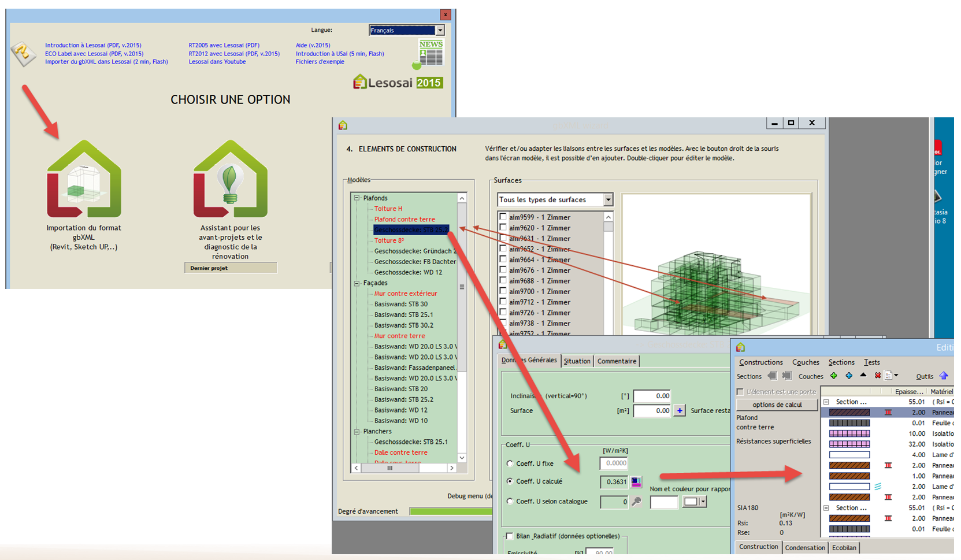Select the Coeff. U fixe radio button
Image resolution: width=961 pixels, height=560 pixels.
point(510,463)
